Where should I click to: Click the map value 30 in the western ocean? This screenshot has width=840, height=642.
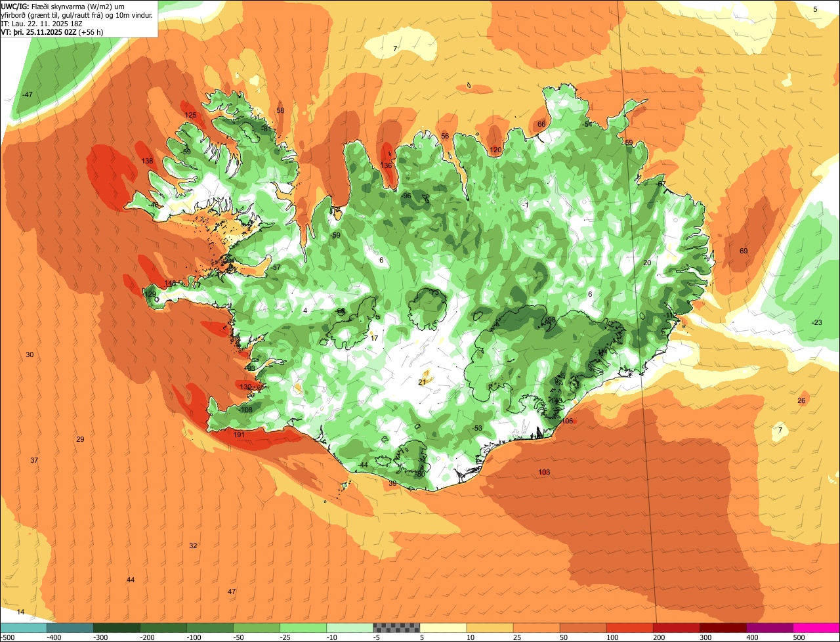click(30, 355)
